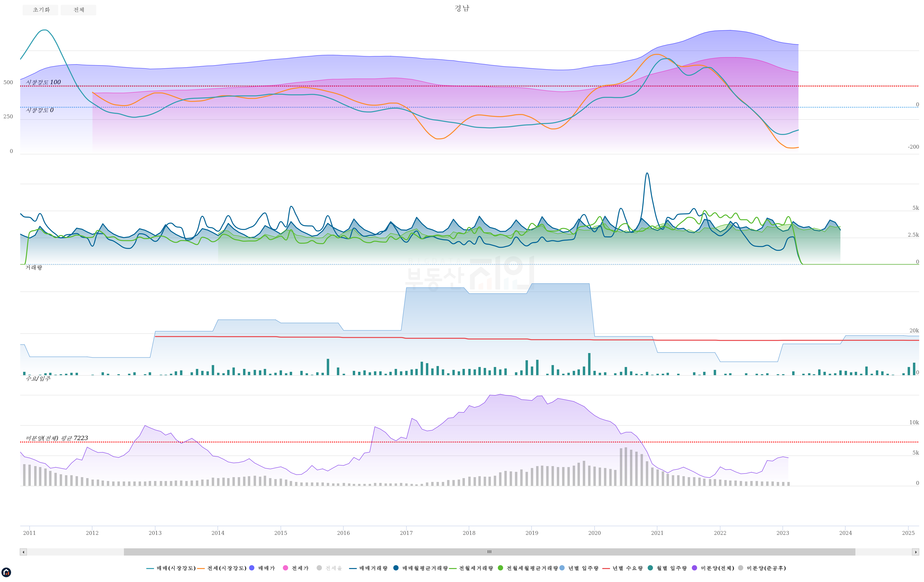Toggle 전세(시장강도) legend series

[x=201, y=568]
